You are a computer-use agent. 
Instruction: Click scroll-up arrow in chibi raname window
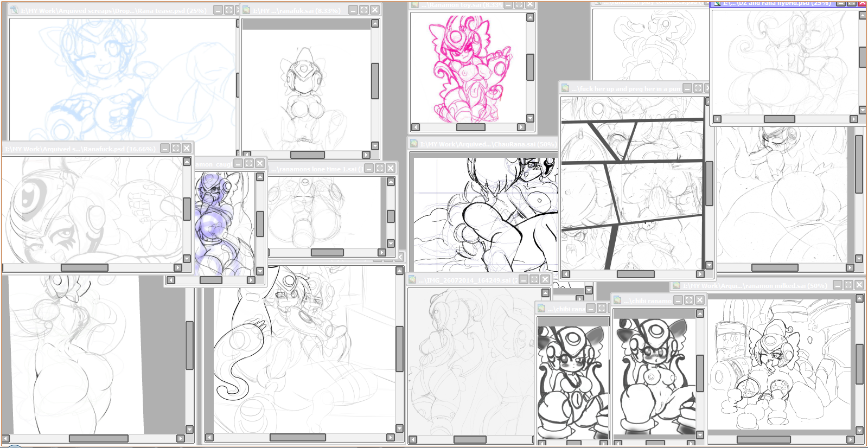pos(700,313)
